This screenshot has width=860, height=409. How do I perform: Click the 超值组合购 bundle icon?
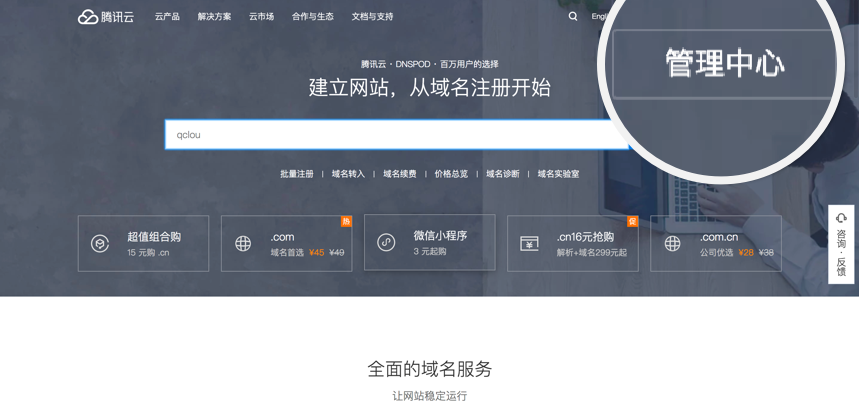(x=100, y=244)
